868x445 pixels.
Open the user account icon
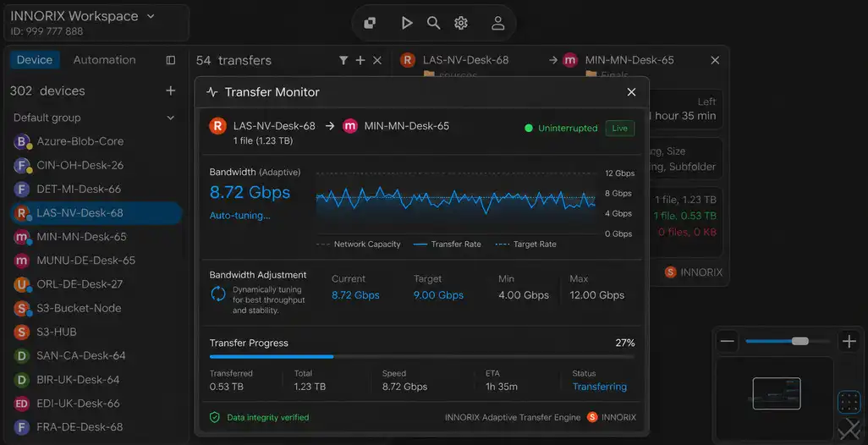[x=497, y=23]
